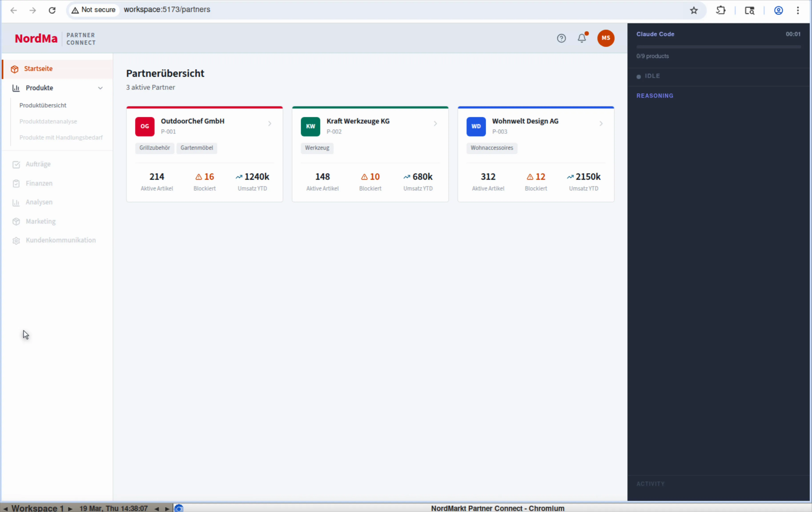This screenshot has width=812, height=512.
Task: Click the P-002 partner ID
Action: click(334, 132)
